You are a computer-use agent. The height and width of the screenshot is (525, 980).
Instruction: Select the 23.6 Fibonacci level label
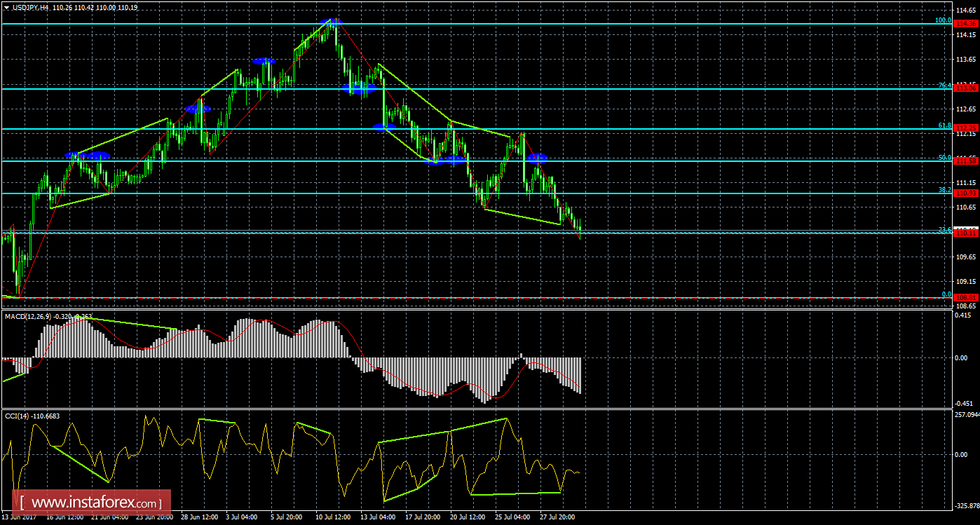point(945,230)
